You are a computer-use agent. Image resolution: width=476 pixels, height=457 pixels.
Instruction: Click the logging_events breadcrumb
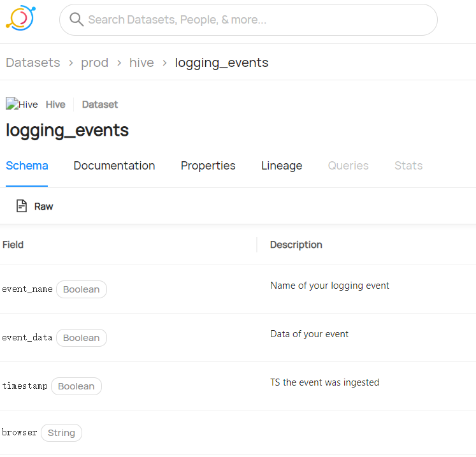pyautogui.click(x=222, y=63)
